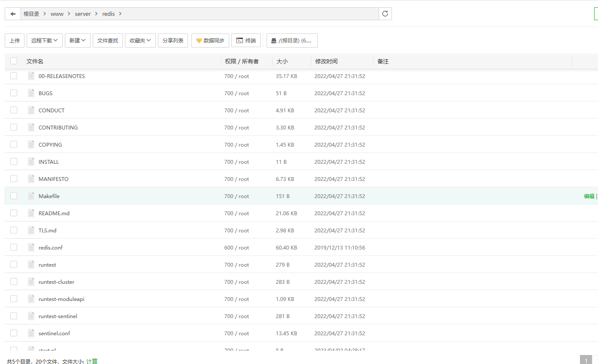Open file named README.md
The image size is (598, 364).
(54, 213)
